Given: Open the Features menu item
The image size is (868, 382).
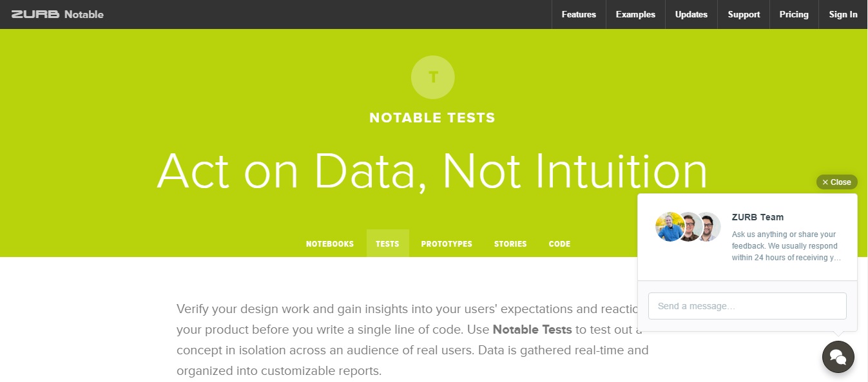Looking at the screenshot, I should pyautogui.click(x=579, y=14).
